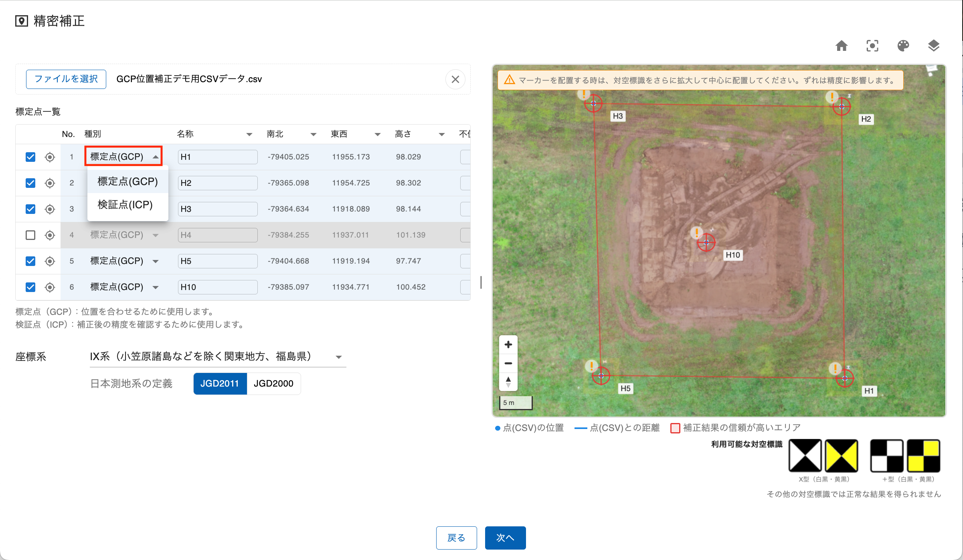
Task: Open the color palette settings icon
Action: click(903, 46)
